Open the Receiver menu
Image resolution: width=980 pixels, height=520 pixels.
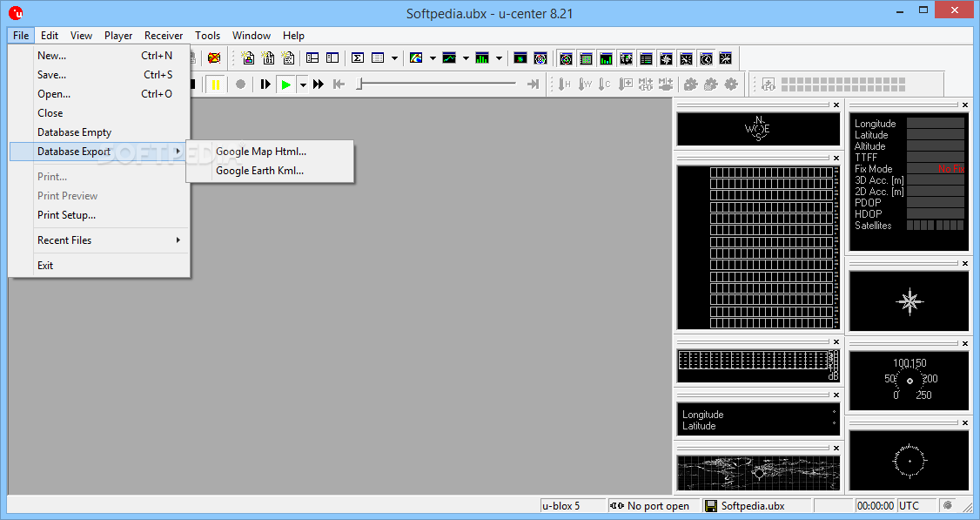[164, 36]
